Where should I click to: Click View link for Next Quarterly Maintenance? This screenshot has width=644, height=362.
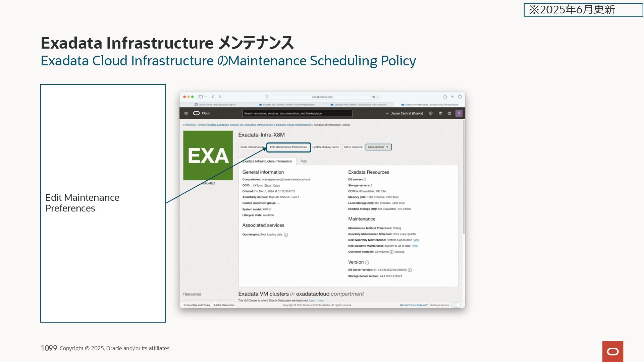[x=416, y=240]
